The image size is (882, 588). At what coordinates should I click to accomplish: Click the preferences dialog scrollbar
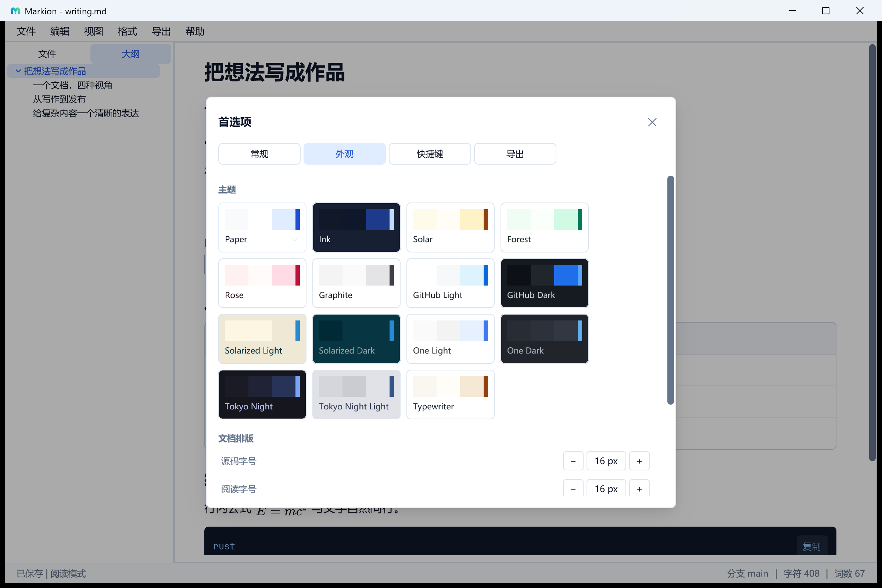tap(670, 290)
